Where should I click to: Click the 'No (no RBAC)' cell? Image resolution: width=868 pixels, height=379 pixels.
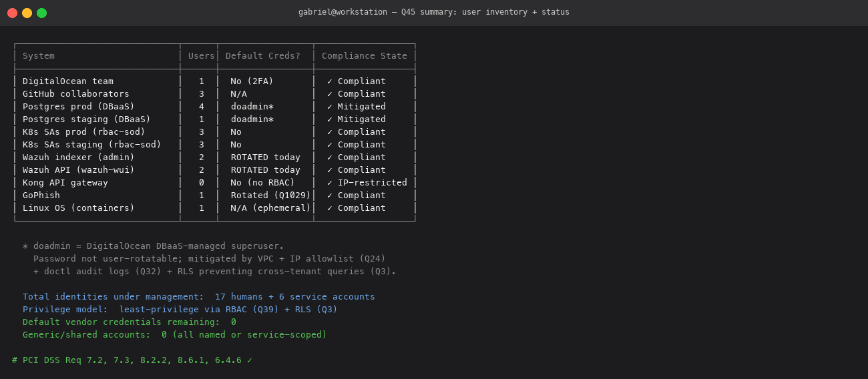[x=263, y=183]
